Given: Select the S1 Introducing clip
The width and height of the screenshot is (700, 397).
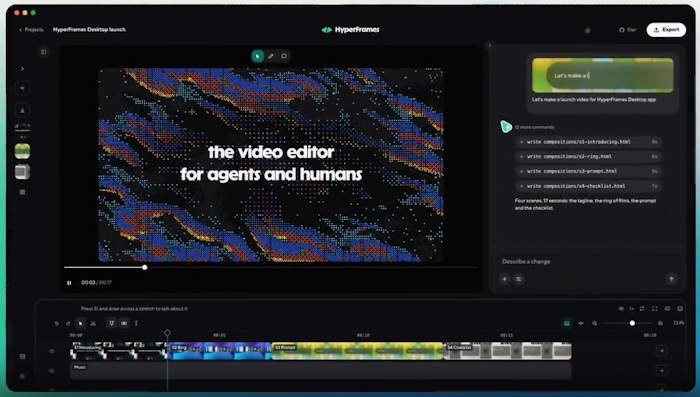Looking at the screenshot, I should click(x=119, y=351).
